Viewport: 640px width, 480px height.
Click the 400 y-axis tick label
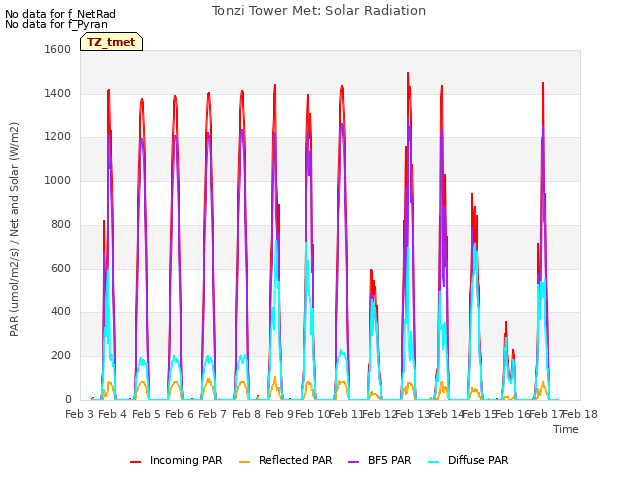pyautogui.click(x=61, y=312)
